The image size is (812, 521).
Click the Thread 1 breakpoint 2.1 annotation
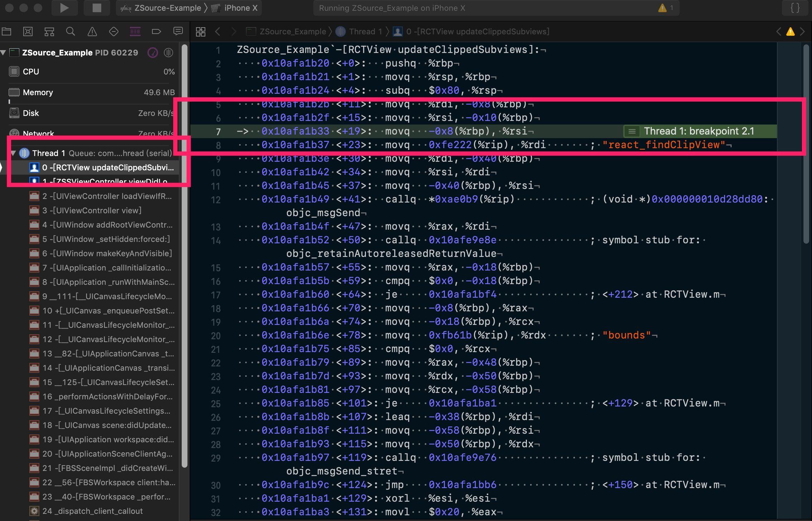(699, 131)
